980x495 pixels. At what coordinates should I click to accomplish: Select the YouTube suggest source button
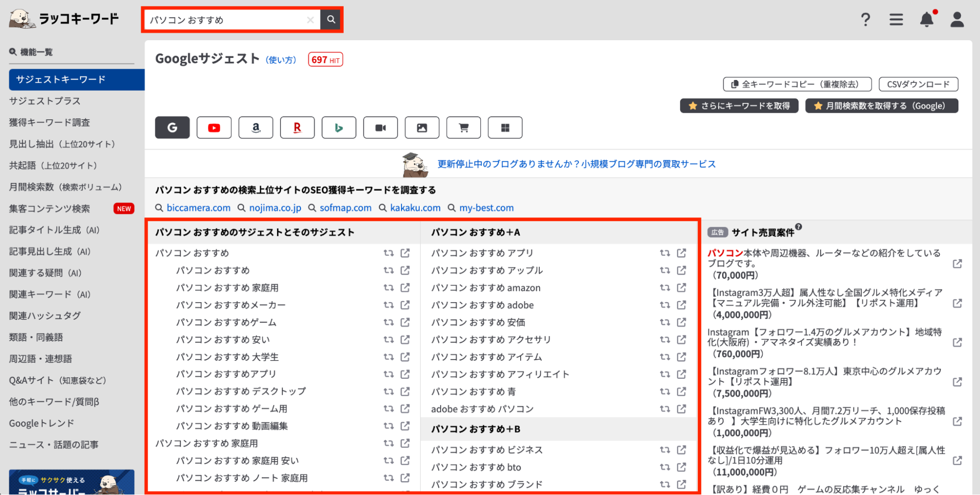pyautogui.click(x=214, y=128)
